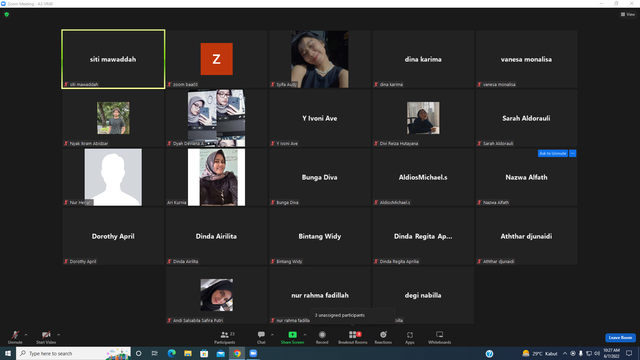The image size is (640, 360).
Task: Click the green encryption shield icon
Action: coord(7,14)
